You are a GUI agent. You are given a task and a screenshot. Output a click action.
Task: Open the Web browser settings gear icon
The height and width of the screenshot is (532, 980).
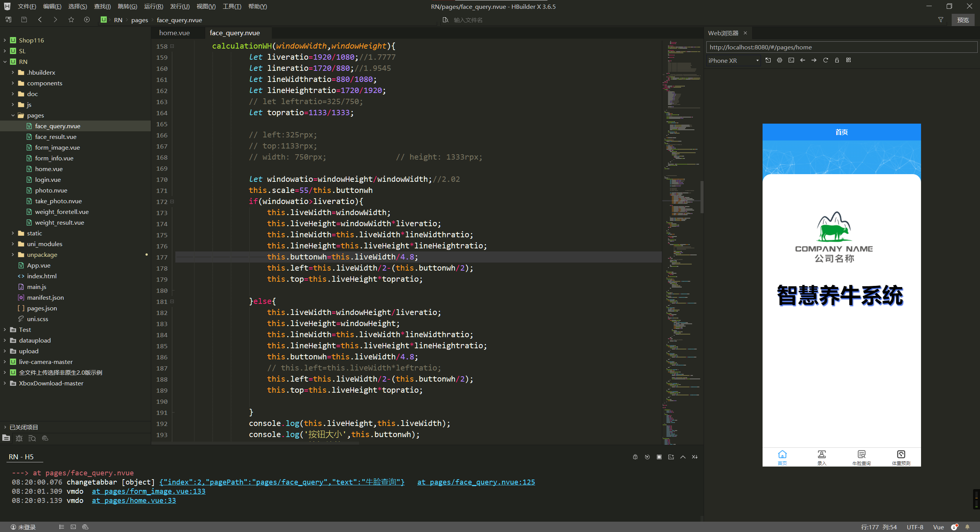click(x=779, y=60)
